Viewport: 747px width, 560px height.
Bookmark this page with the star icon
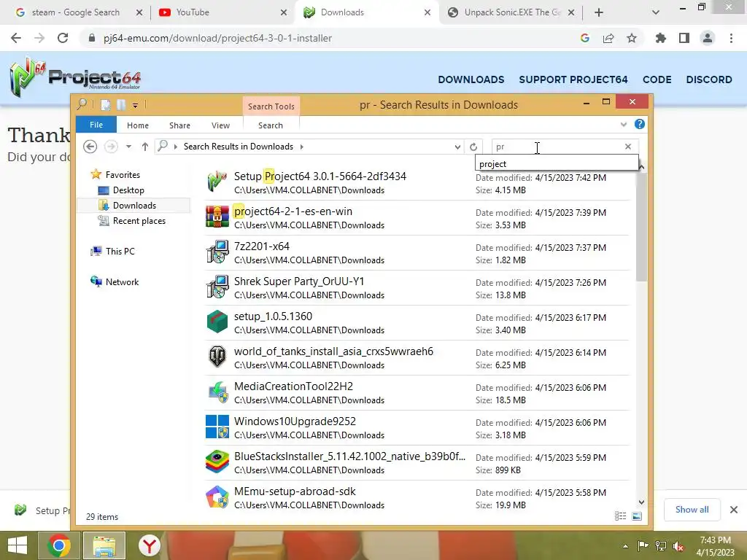pos(632,38)
